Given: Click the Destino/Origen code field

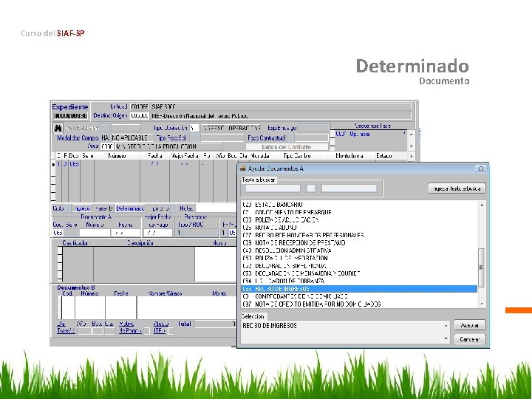Looking at the screenshot, I should coord(140,116).
